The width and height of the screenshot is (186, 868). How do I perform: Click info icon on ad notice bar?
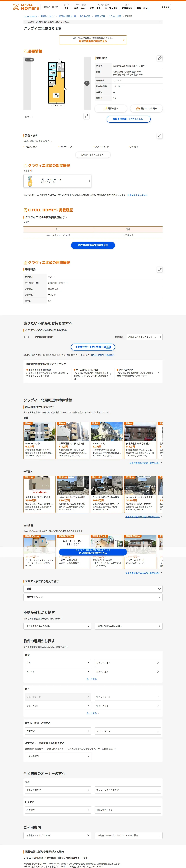26,22
